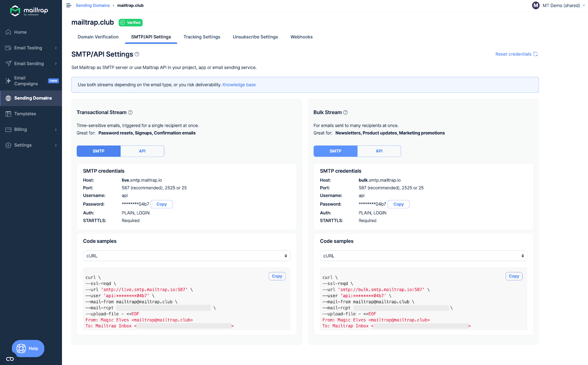Select the SMTP/API Settings tab

tap(151, 37)
